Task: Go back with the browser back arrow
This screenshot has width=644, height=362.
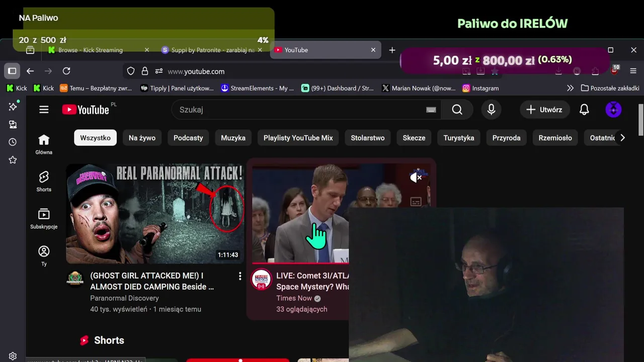Action: (x=30, y=71)
